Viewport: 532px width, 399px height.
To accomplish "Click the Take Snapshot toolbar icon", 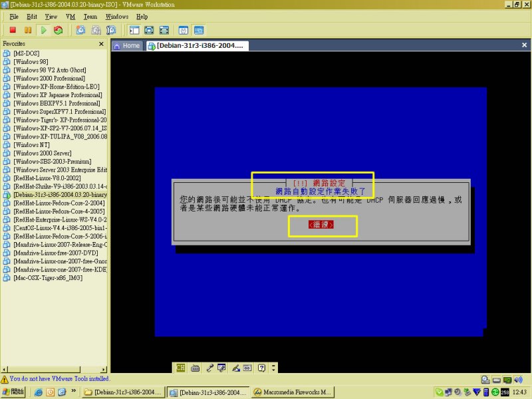I will 80,30.
